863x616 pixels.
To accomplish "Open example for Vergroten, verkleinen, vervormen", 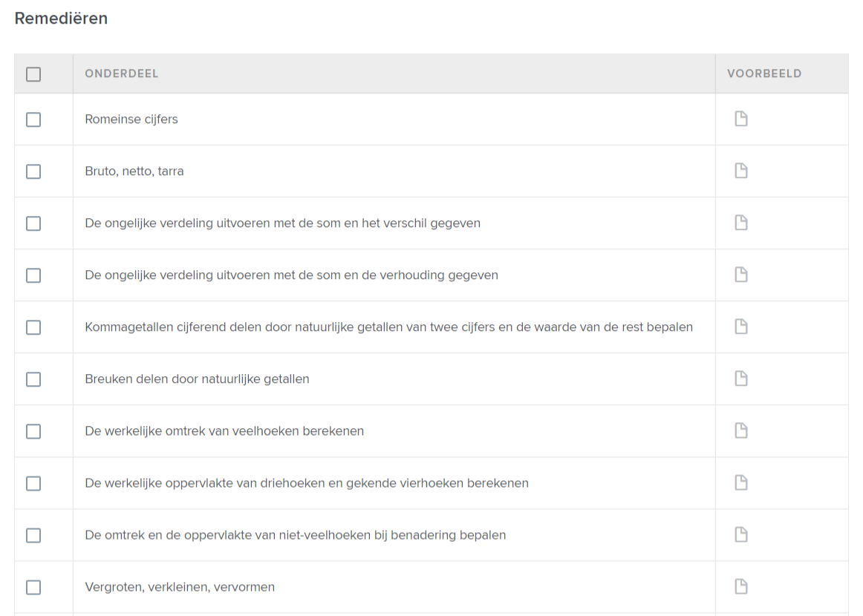I will click(x=740, y=586).
